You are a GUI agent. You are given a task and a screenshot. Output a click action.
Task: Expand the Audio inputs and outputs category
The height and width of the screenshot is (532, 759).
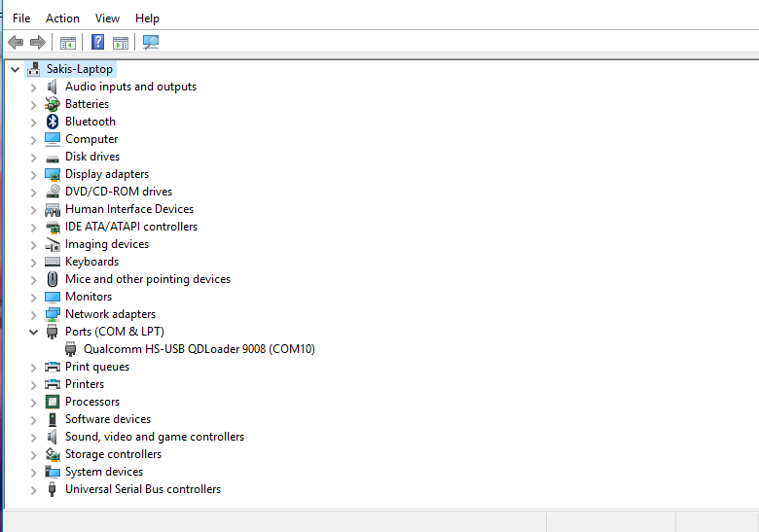33,88
